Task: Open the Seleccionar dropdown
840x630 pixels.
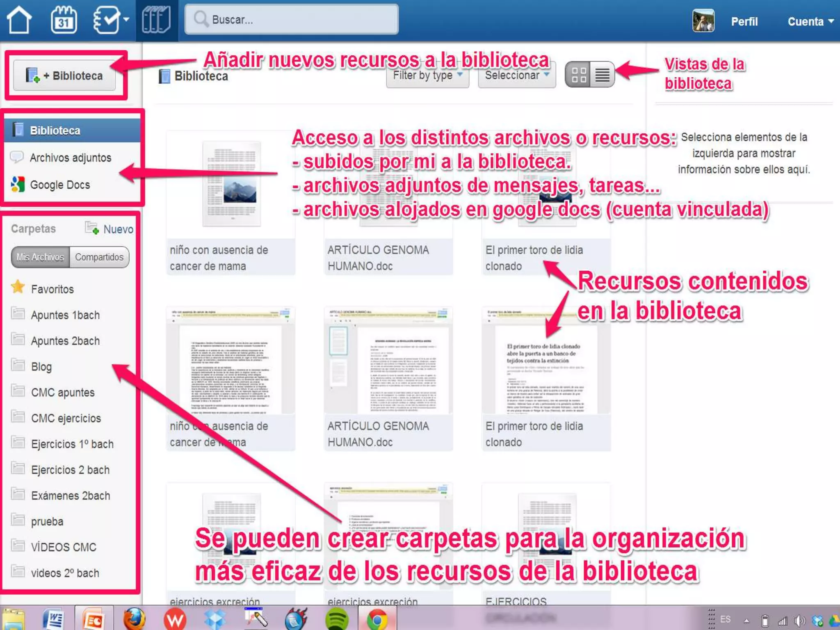Action: tap(517, 75)
